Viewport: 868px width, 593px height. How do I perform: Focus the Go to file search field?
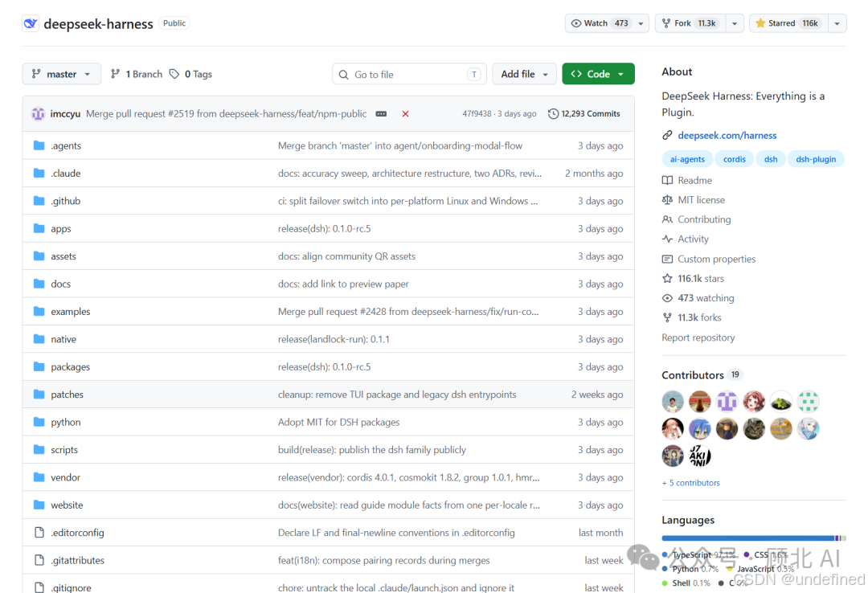point(409,74)
